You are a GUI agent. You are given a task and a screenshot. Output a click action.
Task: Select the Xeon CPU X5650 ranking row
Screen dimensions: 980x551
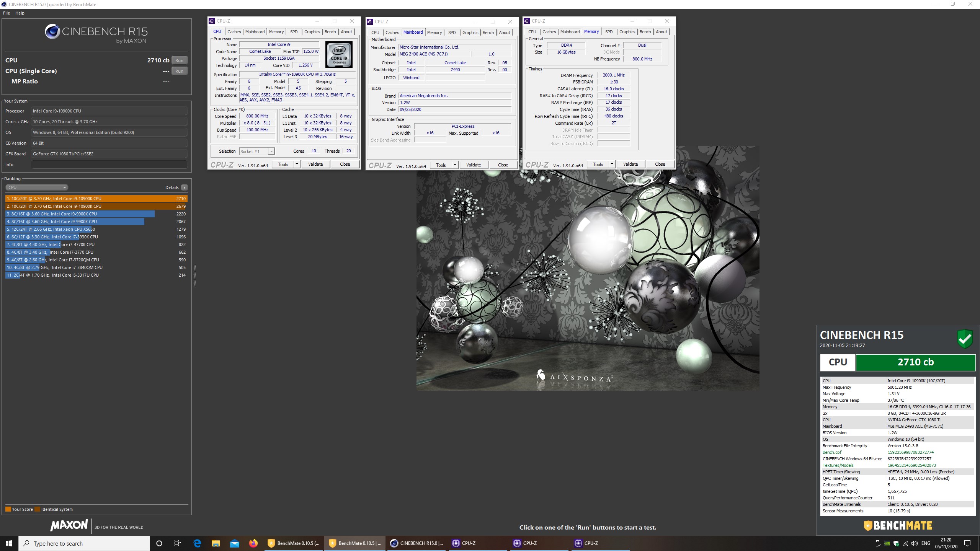point(96,229)
